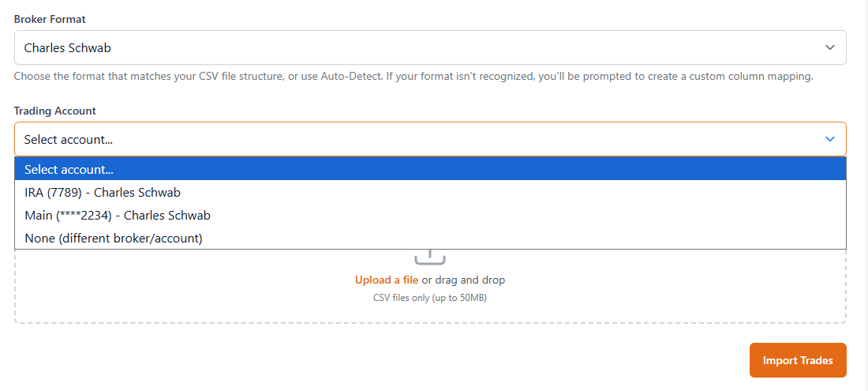Select Main (****2234) - Charles Schwab account
The width and height of the screenshot is (868, 391).
tap(118, 215)
